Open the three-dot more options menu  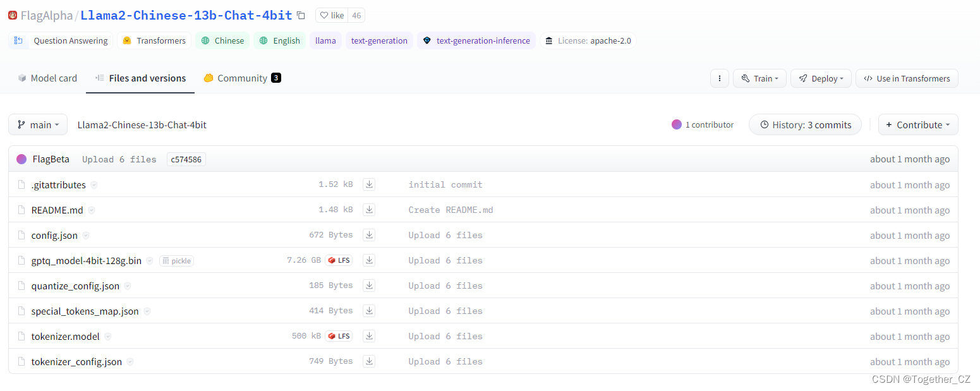pyautogui.click(x=720, y=78)
